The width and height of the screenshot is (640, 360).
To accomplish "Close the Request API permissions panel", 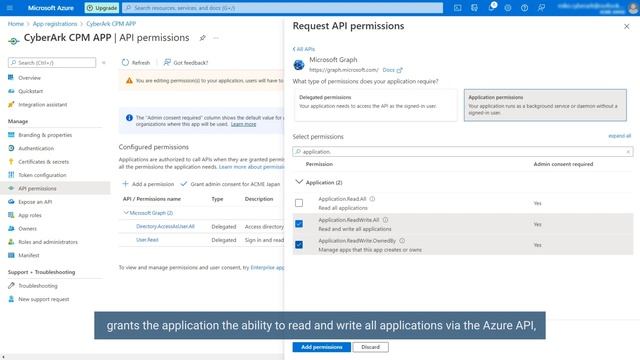I will pyautogui.click(x=627, y=27).
